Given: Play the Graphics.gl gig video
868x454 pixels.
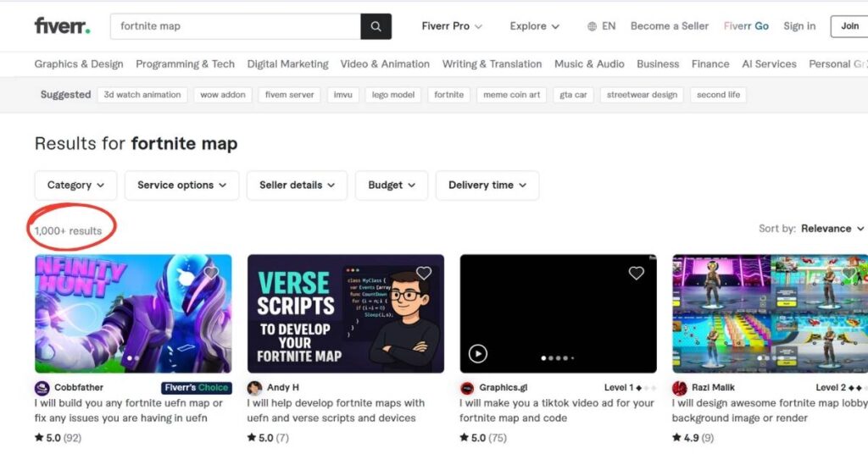Looking at the screenshot, I should click(478, 353).
